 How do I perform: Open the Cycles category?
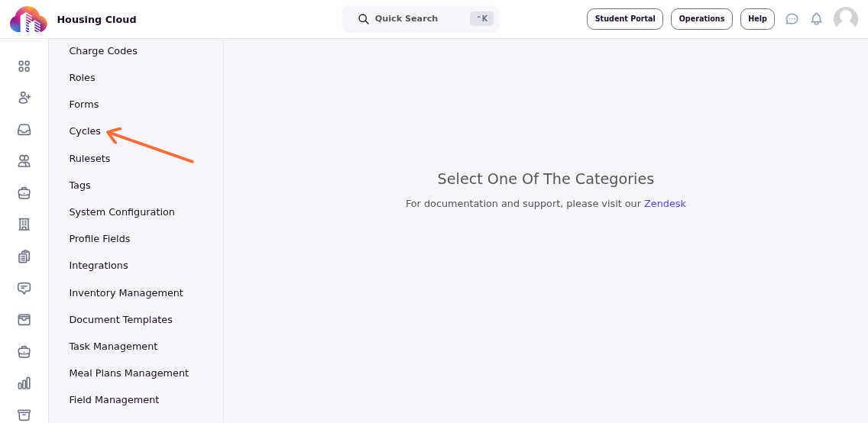tap(85, 131)
